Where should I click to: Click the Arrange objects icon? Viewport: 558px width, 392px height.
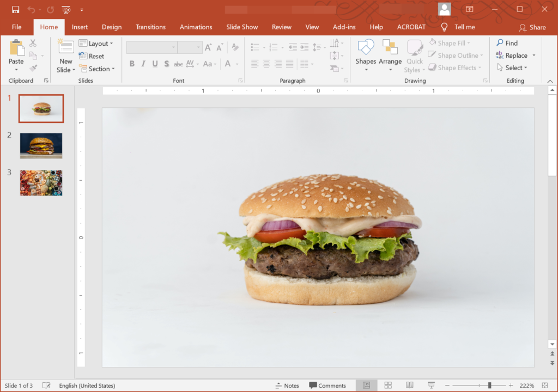(x=390, y=55)
